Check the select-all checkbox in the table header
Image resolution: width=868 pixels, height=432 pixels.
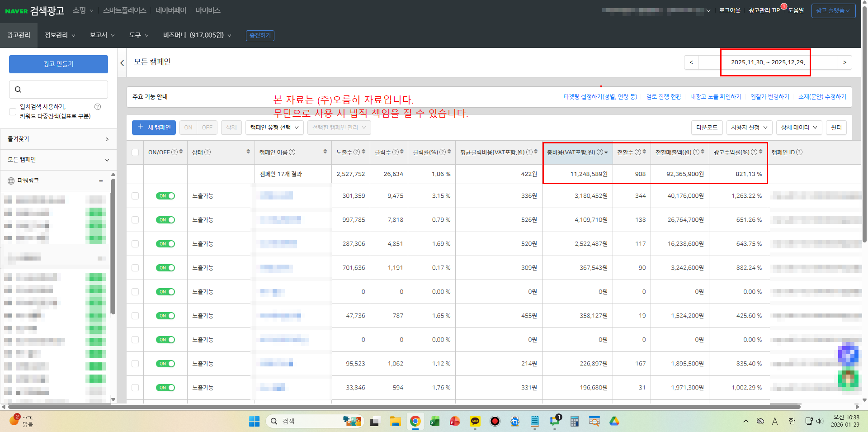(135, 152)
